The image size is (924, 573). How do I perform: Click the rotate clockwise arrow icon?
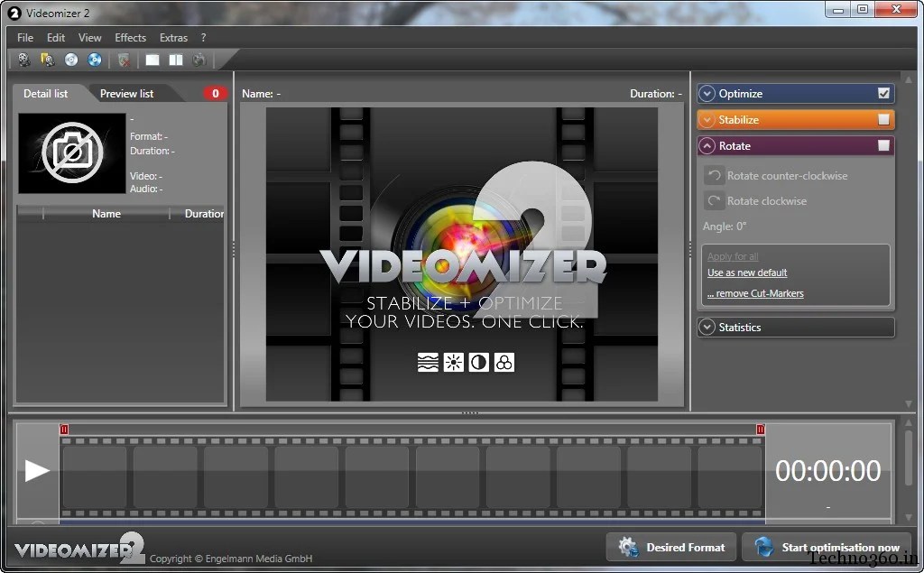click(x=714, y=201)
